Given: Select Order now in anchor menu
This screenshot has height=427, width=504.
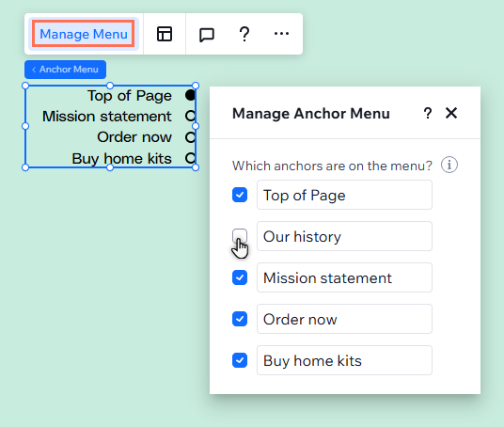Looking at the screenshot, I should pyautogui.click(x=134, y=137).
